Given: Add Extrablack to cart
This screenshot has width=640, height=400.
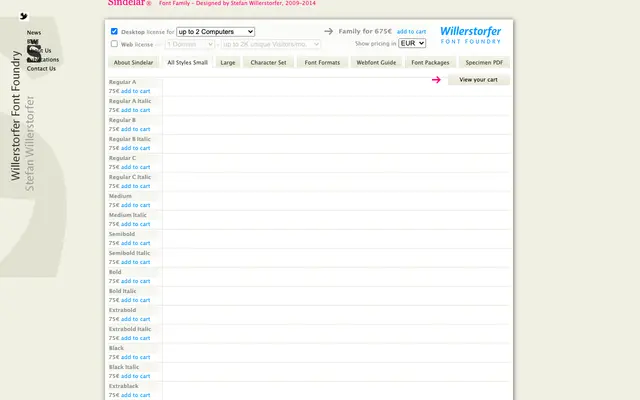Looking at the screenshot, I should (136, 395).
